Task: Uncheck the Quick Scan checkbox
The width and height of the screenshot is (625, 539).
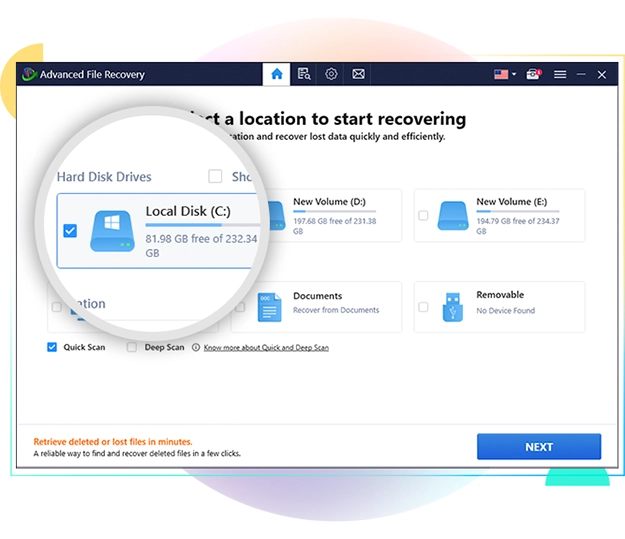Action: coord(52,347)
